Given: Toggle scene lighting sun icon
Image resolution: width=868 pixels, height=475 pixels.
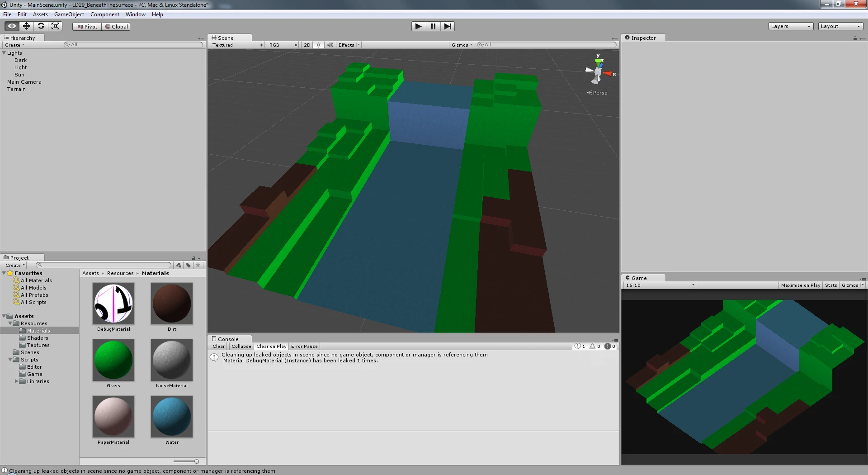Looking at the screenshot, I should 319,45.
